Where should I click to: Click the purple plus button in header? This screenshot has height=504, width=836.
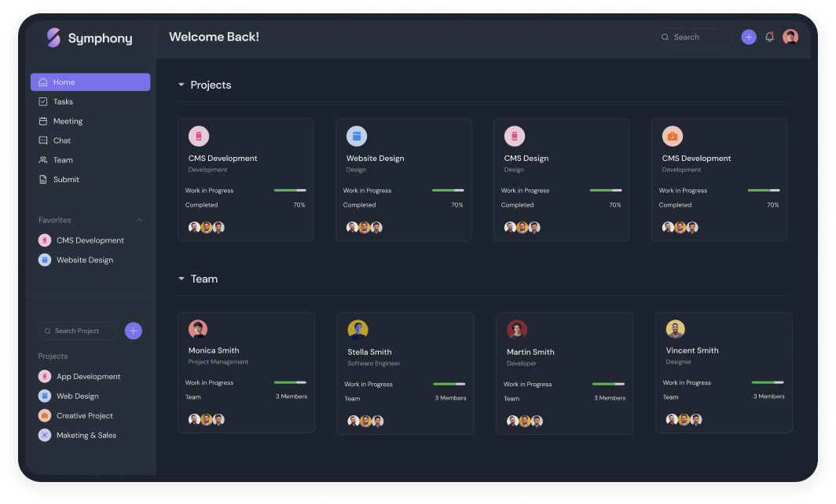[749, 37]
